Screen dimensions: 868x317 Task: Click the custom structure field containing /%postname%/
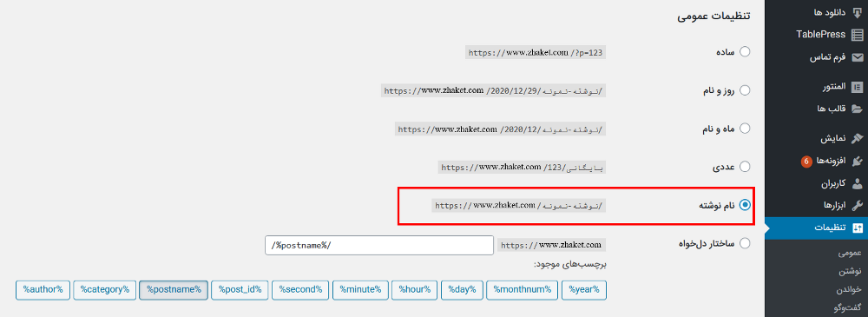coord(379,245)
